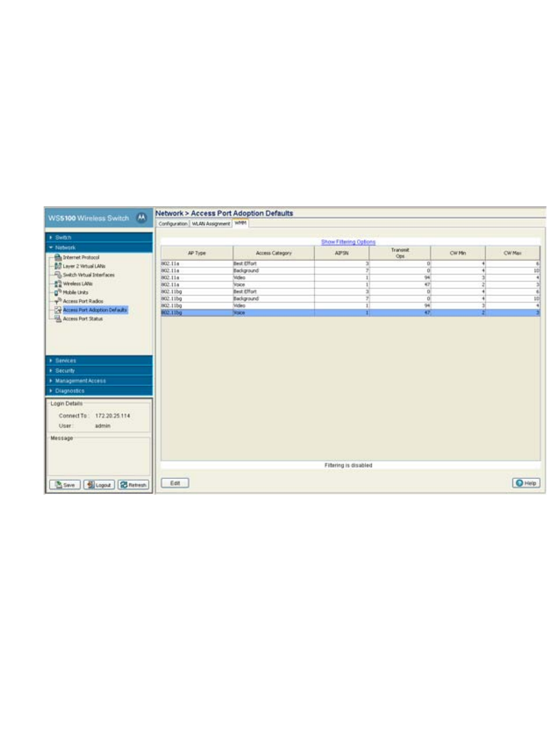Select the WMM tab
This screenshot has height=756, width=547.
241,223
